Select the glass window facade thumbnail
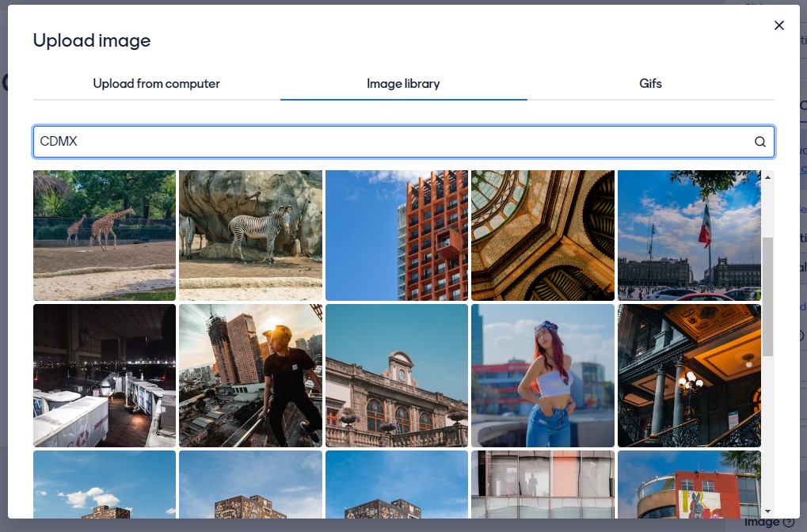This screenshot has width=807, height=532. click(542, 484)
